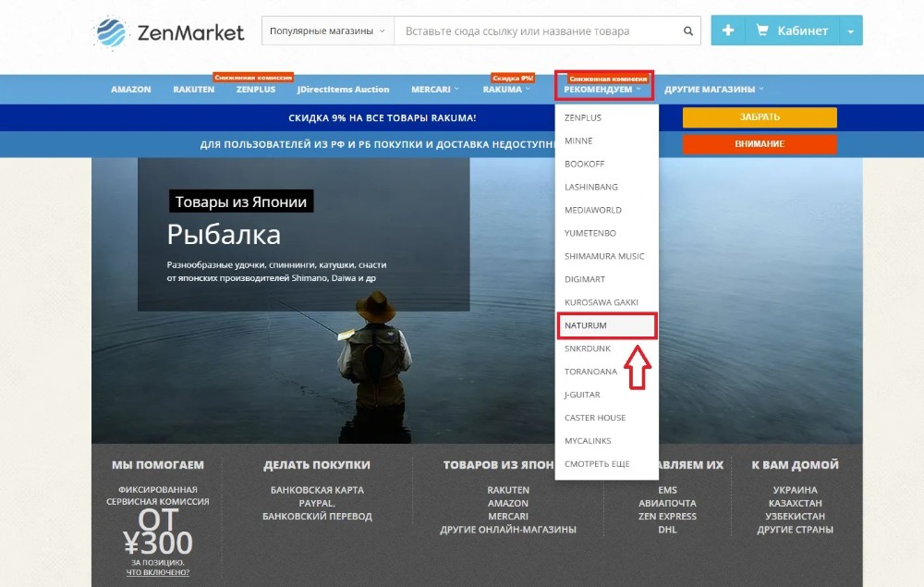Click the ZenMarket logo icon
This screenshot has height=587, width=924.
tap(111, 32)
